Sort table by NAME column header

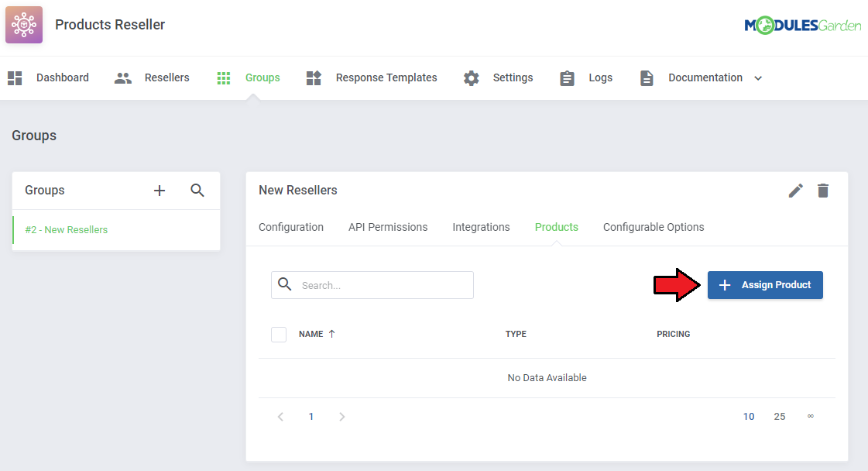(311, 334)
